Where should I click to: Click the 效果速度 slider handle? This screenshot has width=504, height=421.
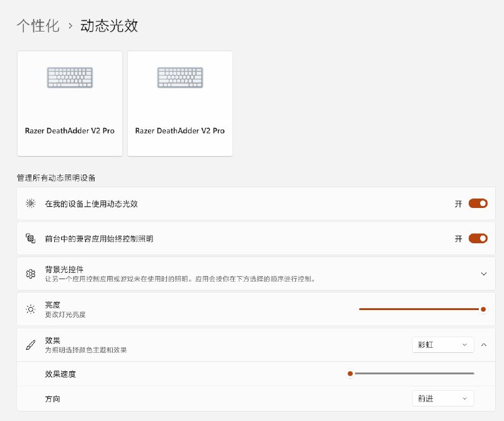350,373
